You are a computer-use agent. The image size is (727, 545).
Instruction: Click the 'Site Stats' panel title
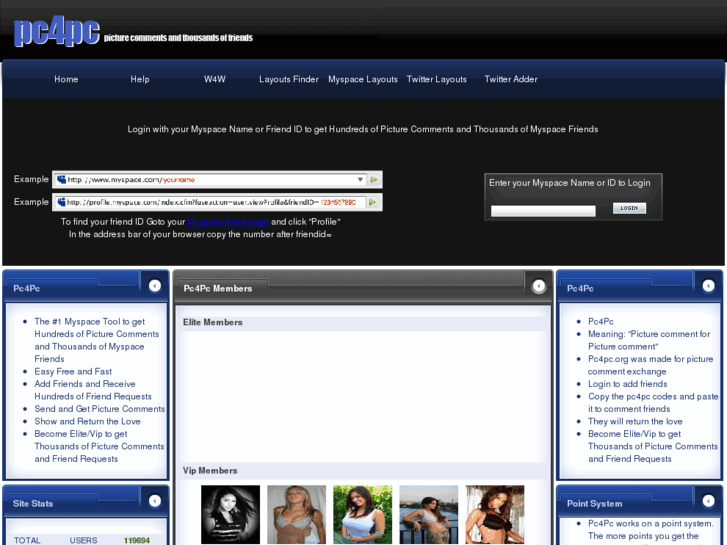coord(33,504)
